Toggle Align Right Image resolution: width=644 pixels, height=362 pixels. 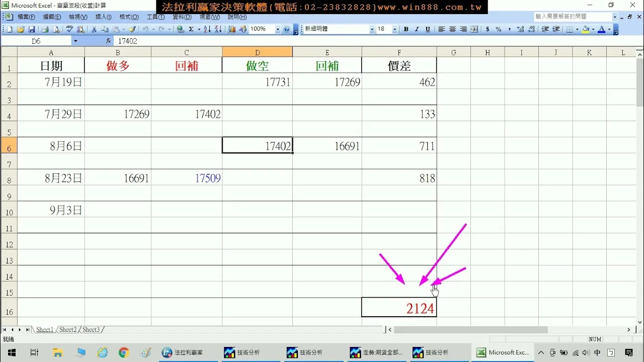463,29
